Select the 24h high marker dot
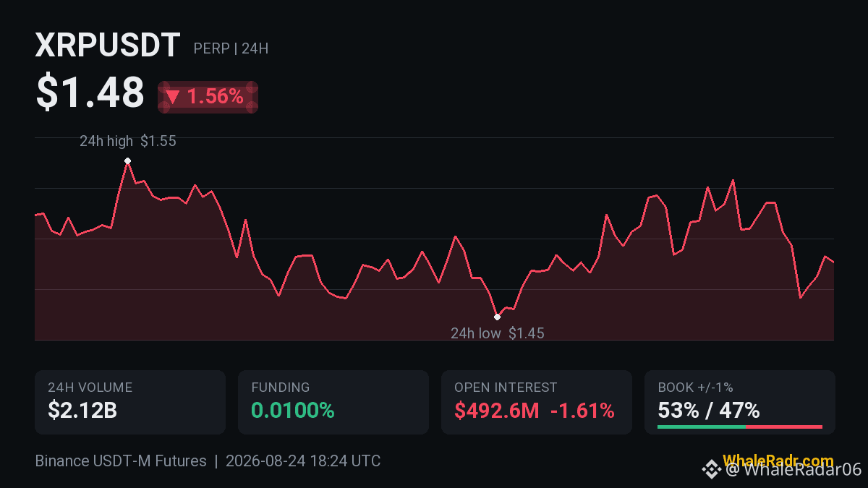 (x=127, y=160)
